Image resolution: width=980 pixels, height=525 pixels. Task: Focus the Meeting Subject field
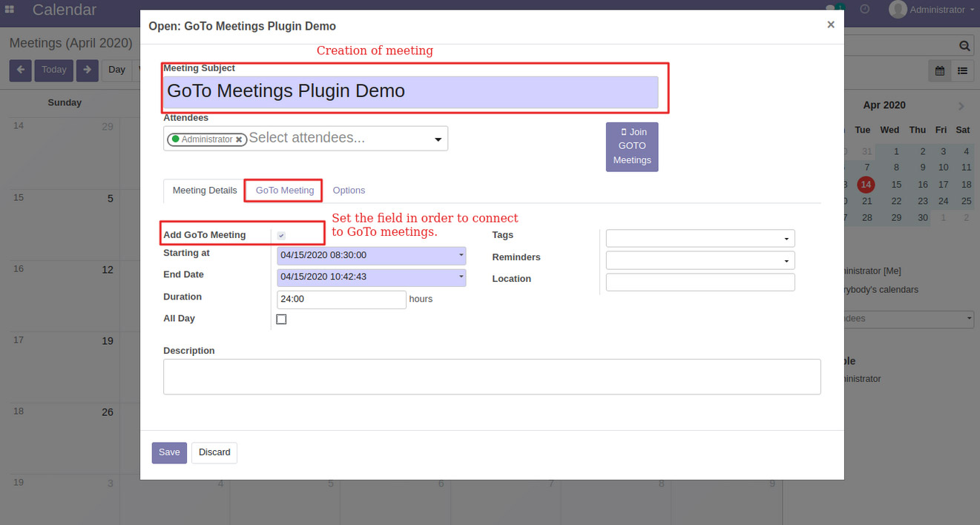tap(410, 92)
